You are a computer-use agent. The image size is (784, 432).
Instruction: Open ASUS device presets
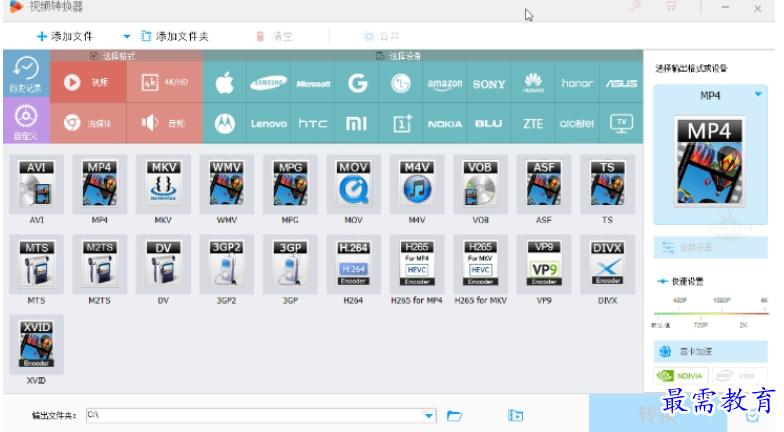click(x=621, y=82)
